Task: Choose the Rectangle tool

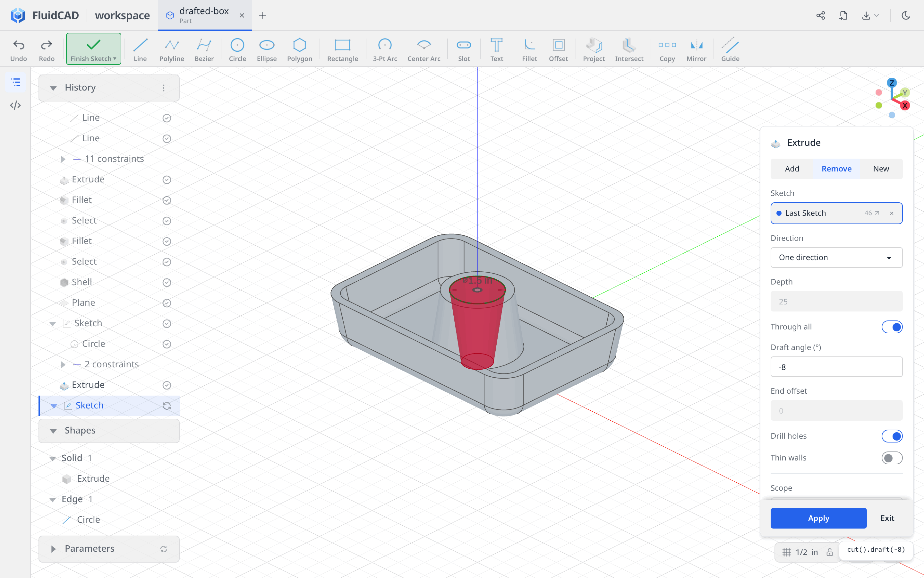Action: click(343, 50)
